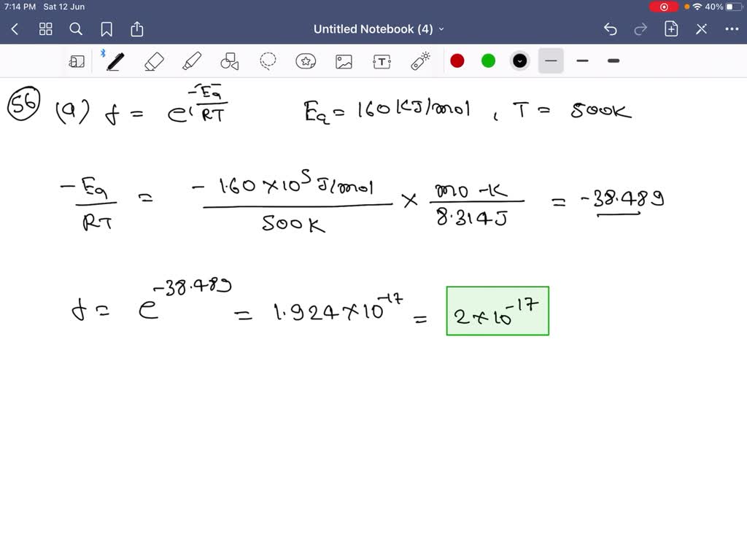Open the shapes tool
Image resolution: width=747 pixels, height=560 pixels.
(x=230, y=61)
